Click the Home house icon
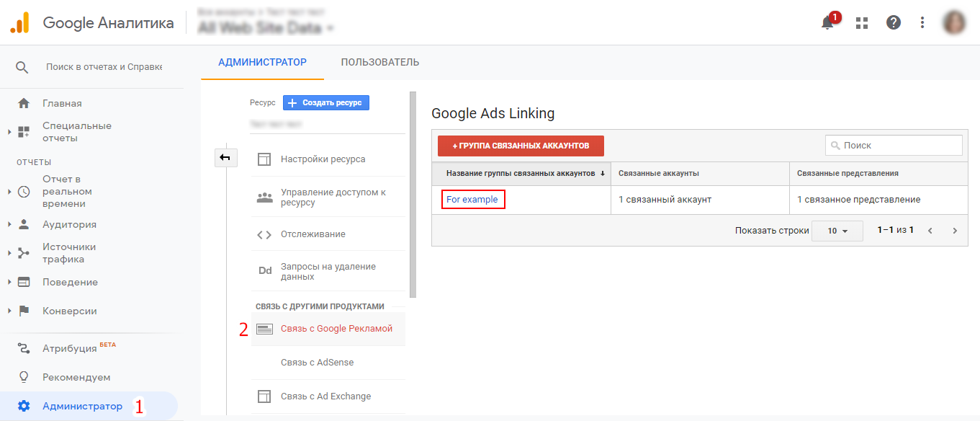Viewport: 980px width, 421px height. click(x=24, y=103)
